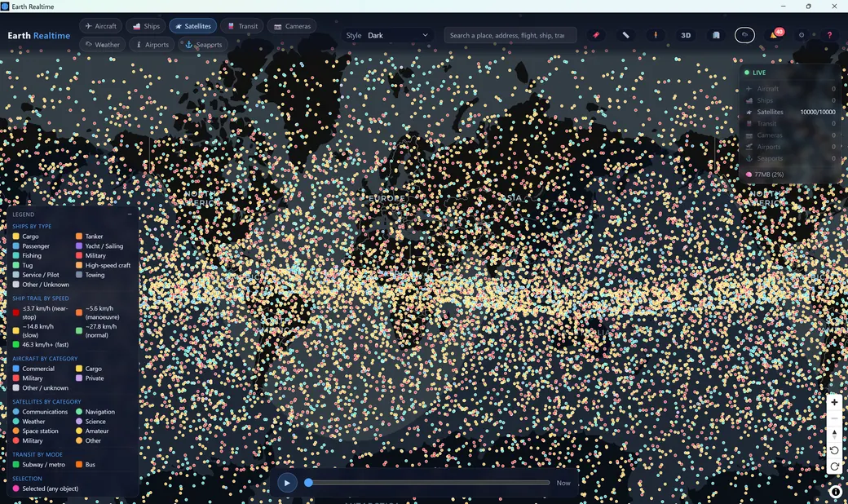Click Yacht / Sailing legend entry

pos(99,246)
